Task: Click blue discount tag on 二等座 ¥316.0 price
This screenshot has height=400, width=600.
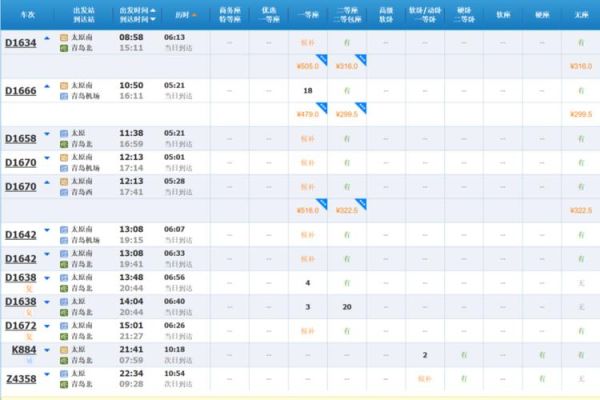Action: pos(361,59)
